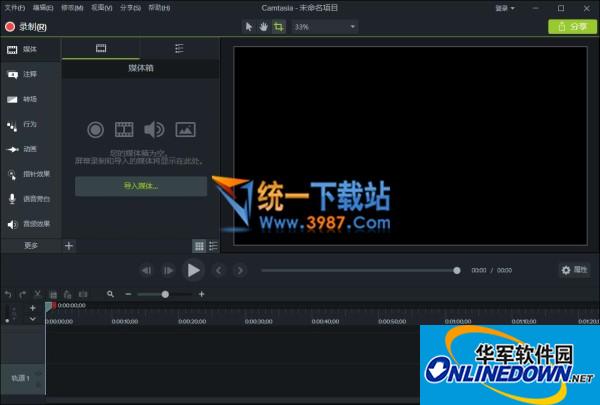Expand the 登录 account dropdown
The height and width of the screenshot is (405, 600).
(x=505, y=8)
